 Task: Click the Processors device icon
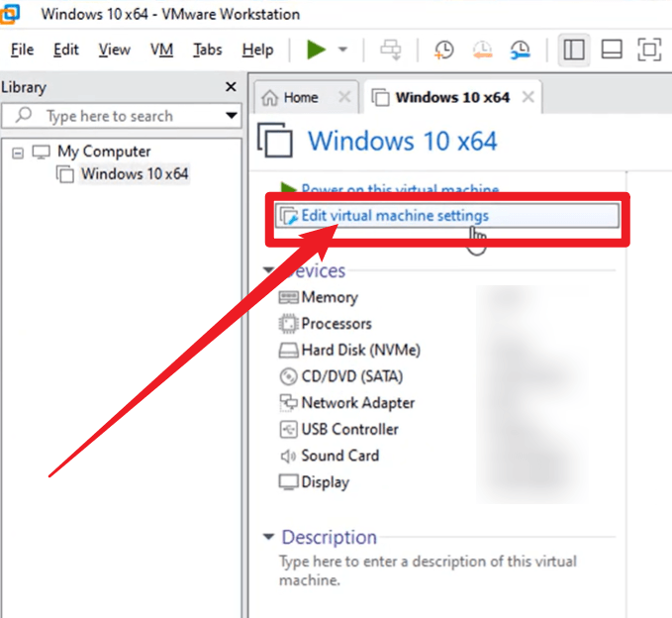pyautogui.click(x=288, y=324)
